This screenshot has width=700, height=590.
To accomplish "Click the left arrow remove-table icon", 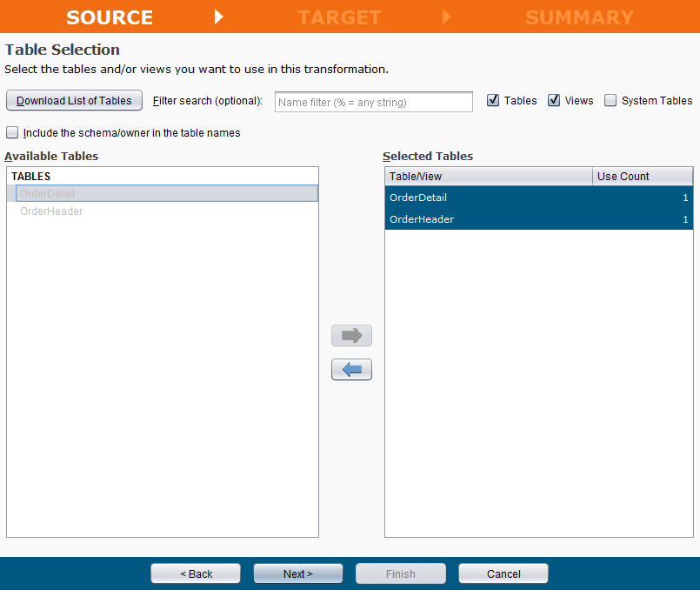I will pyautogui.click(x=351, y=370).
